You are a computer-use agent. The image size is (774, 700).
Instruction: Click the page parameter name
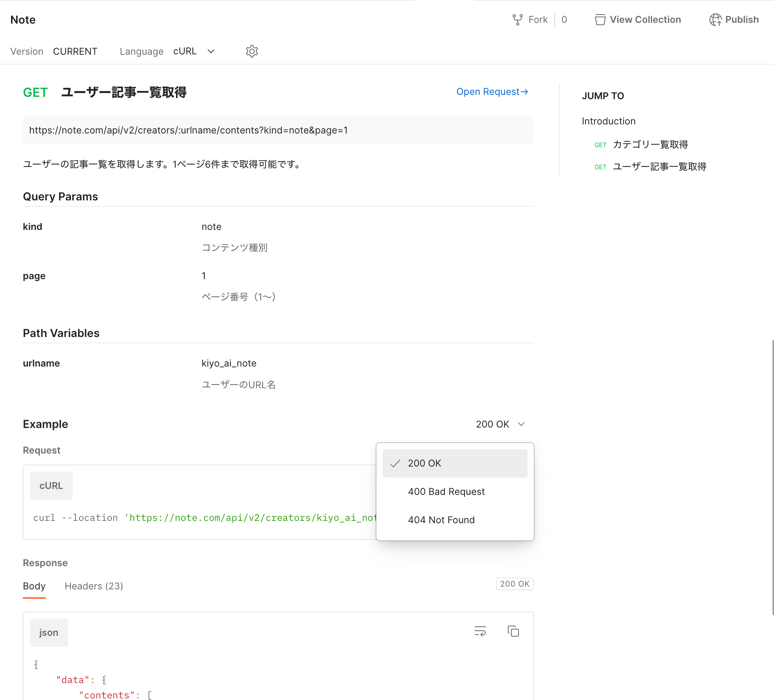pyautogui.click(x=34, y=276)
